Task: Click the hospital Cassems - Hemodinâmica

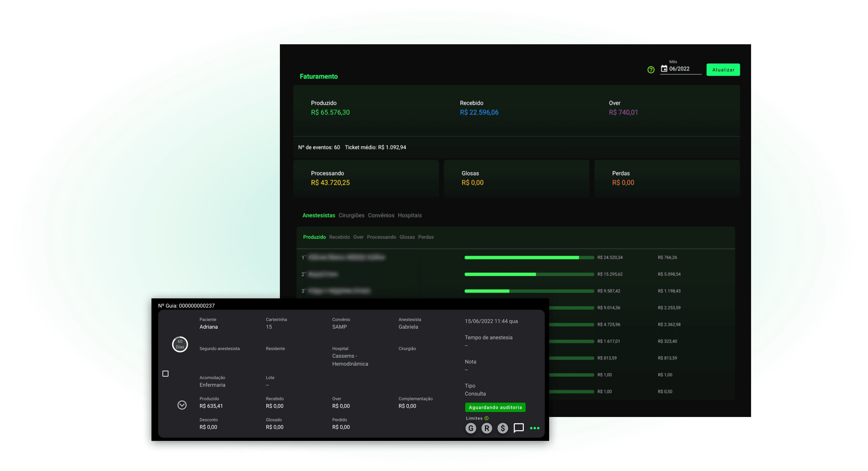Action: tap(350, 360)
